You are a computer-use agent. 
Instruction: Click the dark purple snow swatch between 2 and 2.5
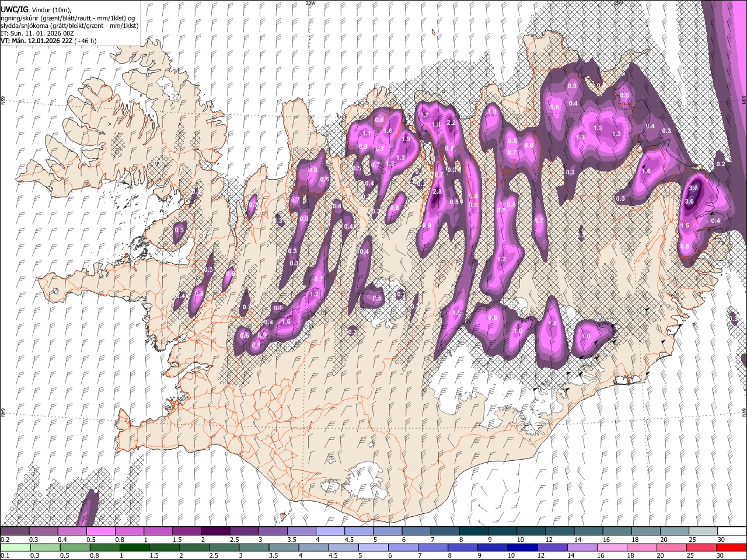(x=215, y=531)
